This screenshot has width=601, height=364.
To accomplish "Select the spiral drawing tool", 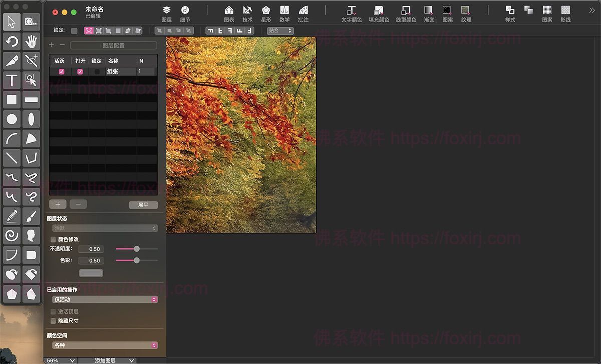I will point(12,235).
